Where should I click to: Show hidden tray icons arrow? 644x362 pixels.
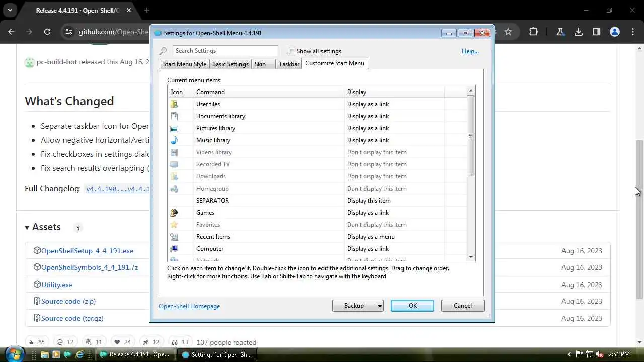tap(569, 354)
